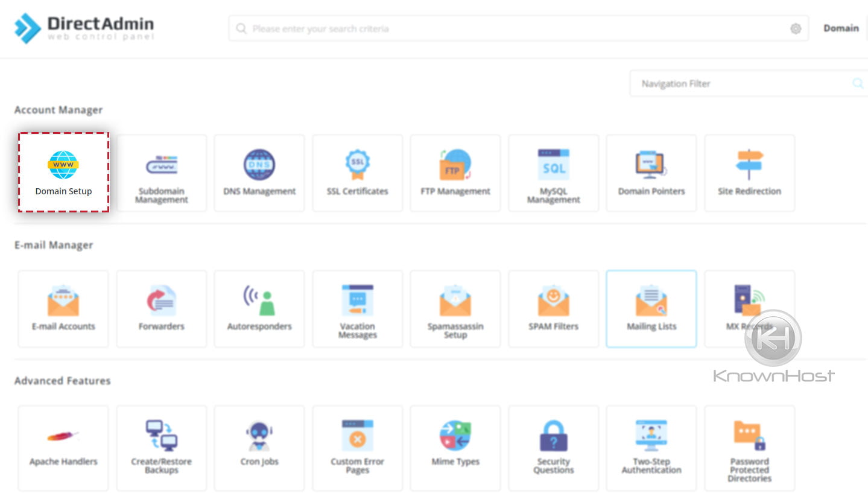This screenshot has height=496, width=868.
Task: Select Domain Pointers
Action: point(651,173)
